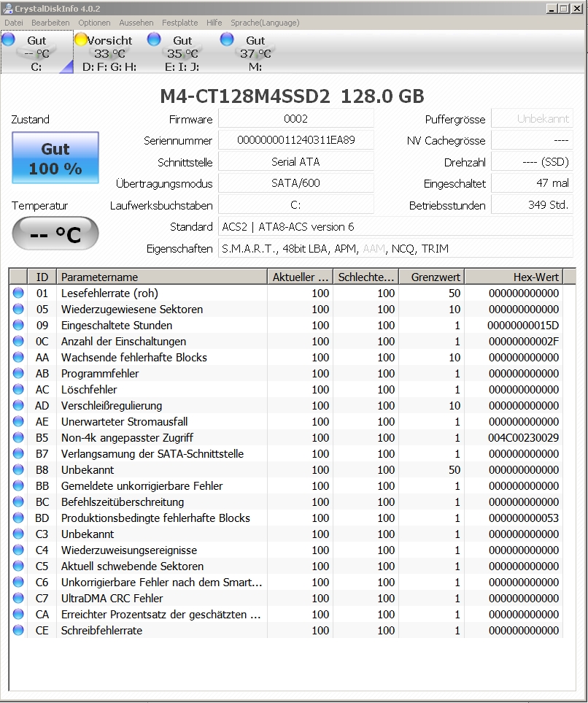Click the status orb for Produktionsbedingte fehlerhafte Blocks
Image resolution: width=588 pixels, height=703 pixels.
point(18,518)
